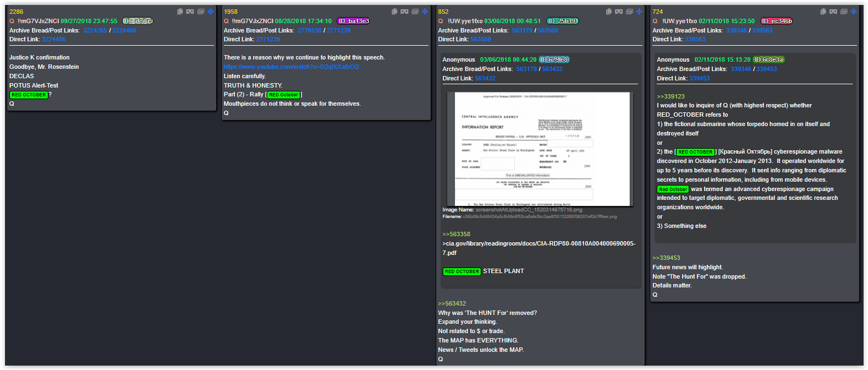This screenshot has width=868, height=370.
Task: Click the goggles icon on post 1958
Action: point(404,12)
